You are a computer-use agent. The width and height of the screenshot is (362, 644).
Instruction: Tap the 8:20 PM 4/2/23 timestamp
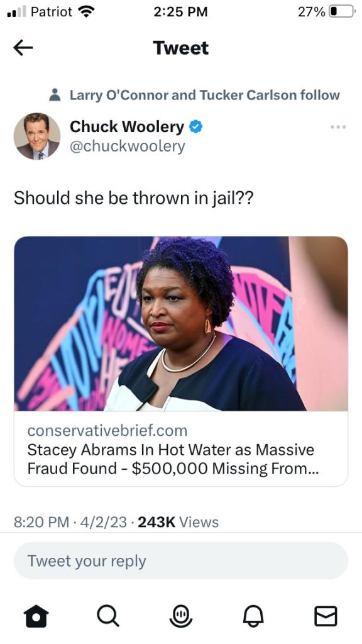point(70,522)
